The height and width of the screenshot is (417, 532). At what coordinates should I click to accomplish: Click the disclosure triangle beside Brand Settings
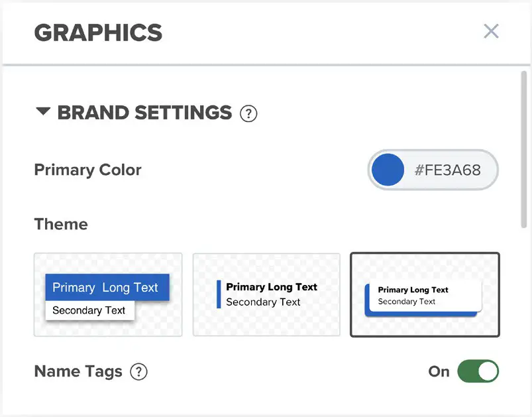click(42, 112)
